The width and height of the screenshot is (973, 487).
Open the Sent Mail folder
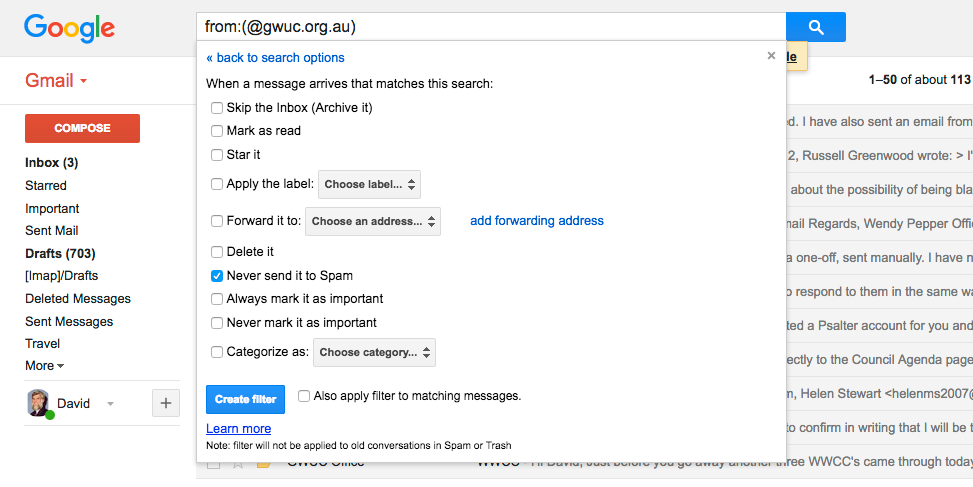tap(52, 231)
